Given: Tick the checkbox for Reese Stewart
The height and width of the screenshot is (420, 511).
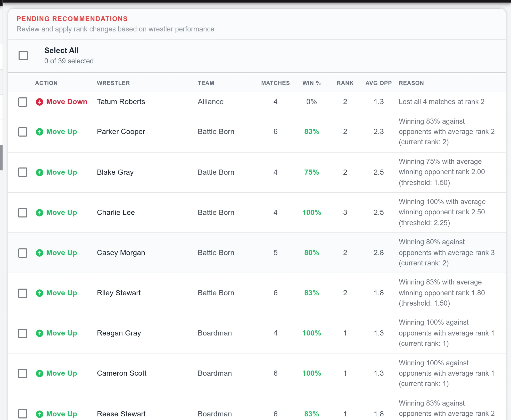Looking at the screenshot, I should [x=23, y=414].
